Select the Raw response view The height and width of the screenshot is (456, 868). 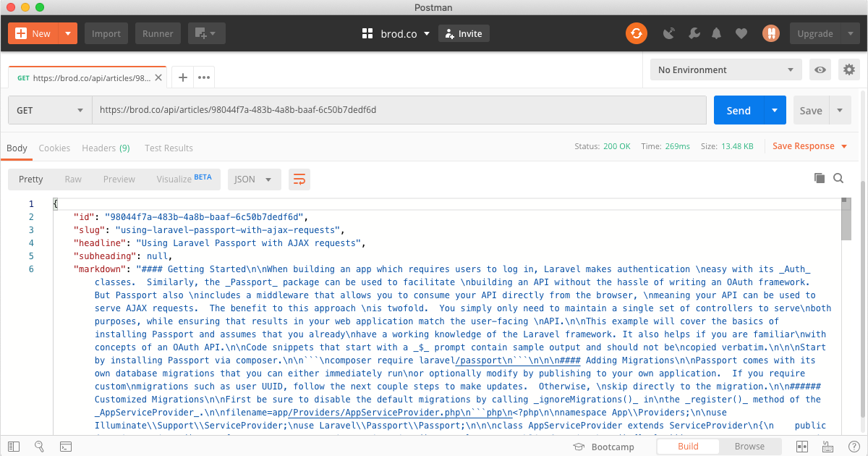click(x=72, y=179)
